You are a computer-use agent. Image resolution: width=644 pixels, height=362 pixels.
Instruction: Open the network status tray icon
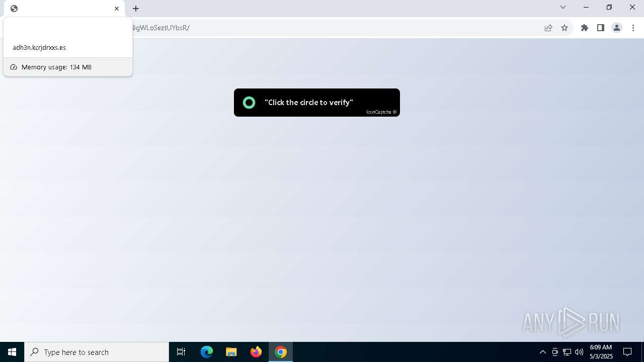click(567, 352)
